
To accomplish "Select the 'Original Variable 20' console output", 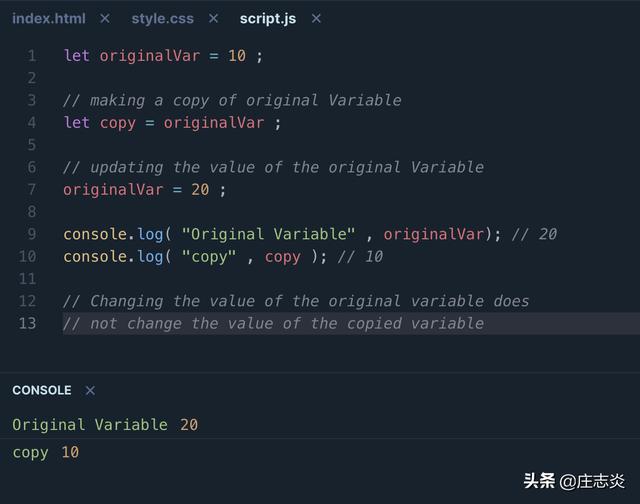I will tap(105, 425).
